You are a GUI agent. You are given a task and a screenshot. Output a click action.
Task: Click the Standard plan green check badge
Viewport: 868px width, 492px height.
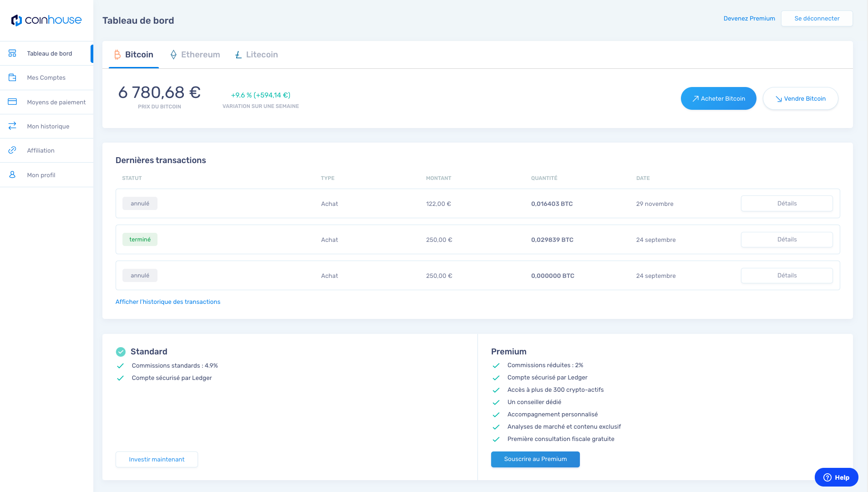(121, 352)
